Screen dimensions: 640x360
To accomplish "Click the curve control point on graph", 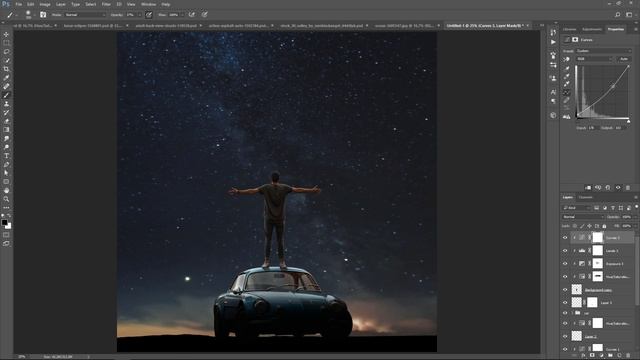I will 613,87.
